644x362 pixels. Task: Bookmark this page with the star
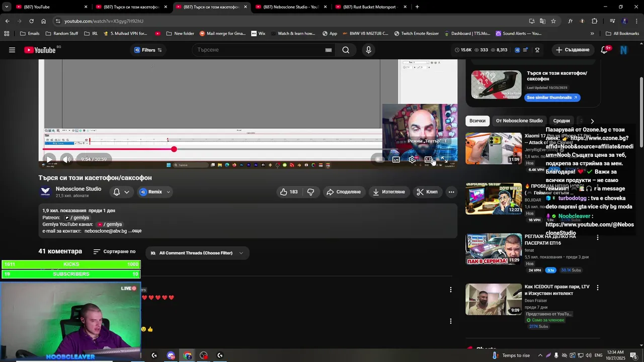[553, 21]
